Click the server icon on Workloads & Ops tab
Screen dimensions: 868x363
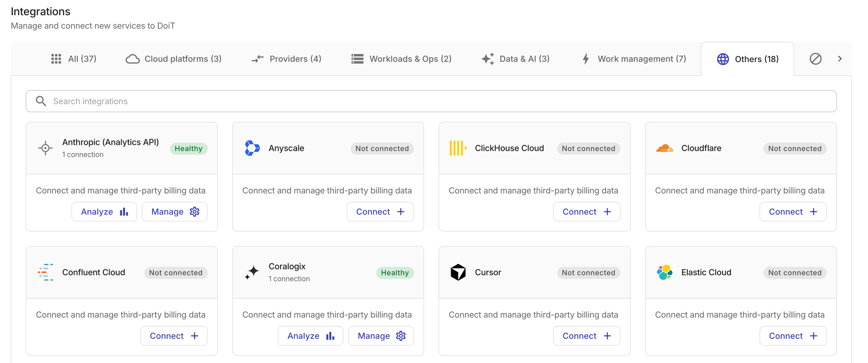pos(357,59)
